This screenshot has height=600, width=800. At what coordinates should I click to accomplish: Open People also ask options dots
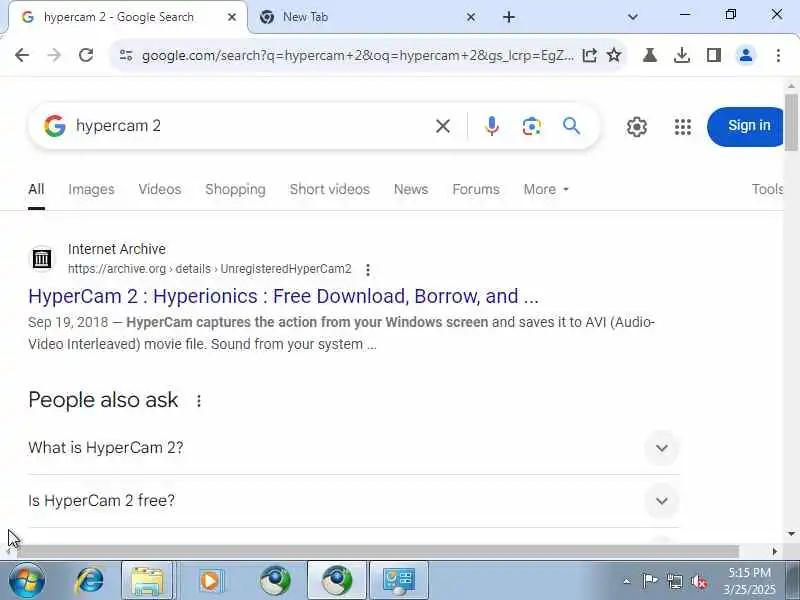coord(199,401)
